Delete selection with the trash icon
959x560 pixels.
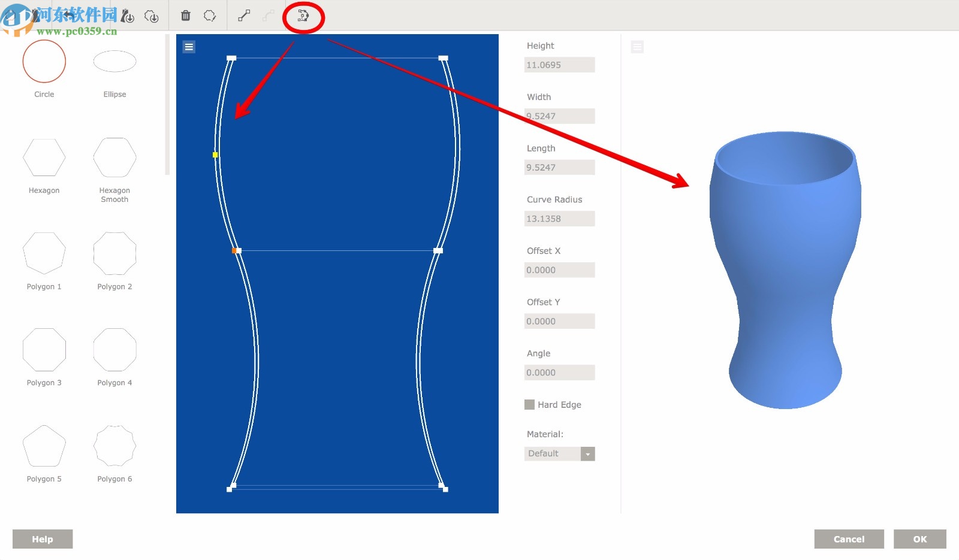[x=186, y=16]
